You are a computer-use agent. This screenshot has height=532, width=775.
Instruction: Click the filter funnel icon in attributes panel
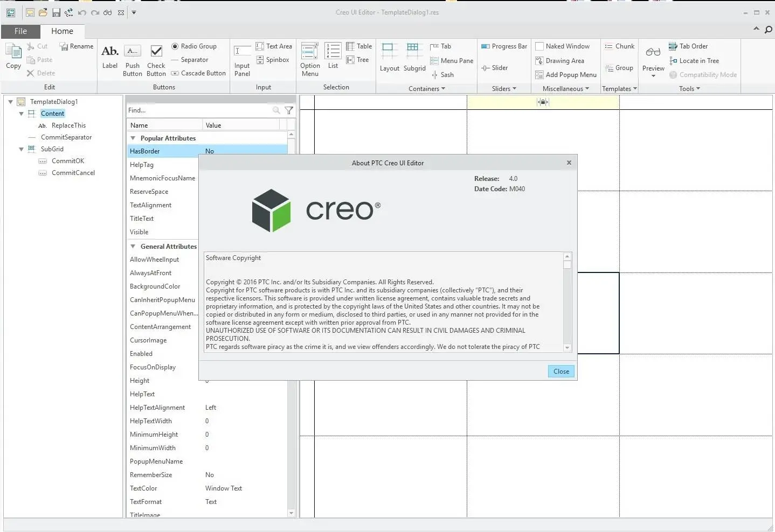(x=289, y=110)
